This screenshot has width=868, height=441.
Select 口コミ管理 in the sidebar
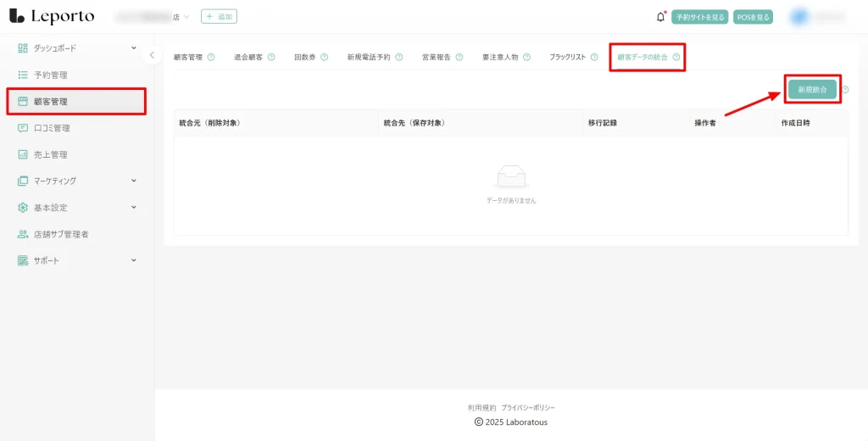click(52, 128)
